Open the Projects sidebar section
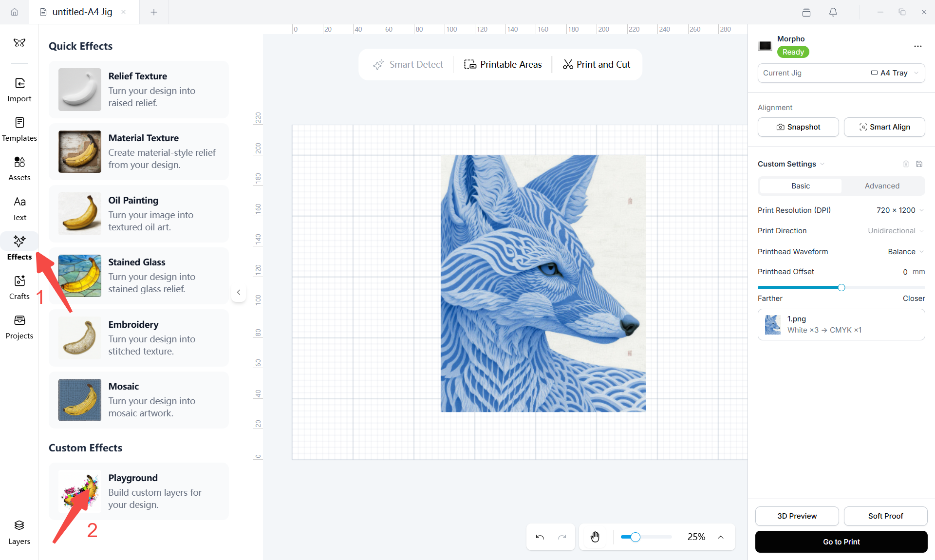Viewport: 935px width, 560px height. (19, 327)
